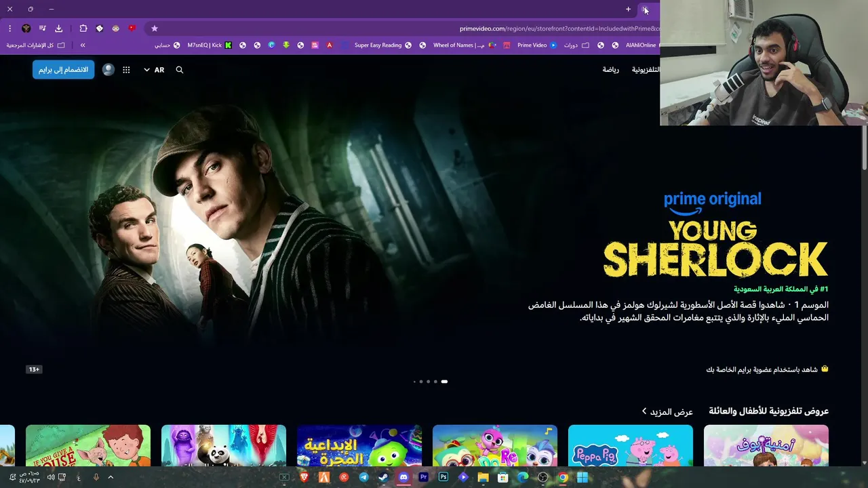Select the third carousel indicator dot

tap(428, 382)
